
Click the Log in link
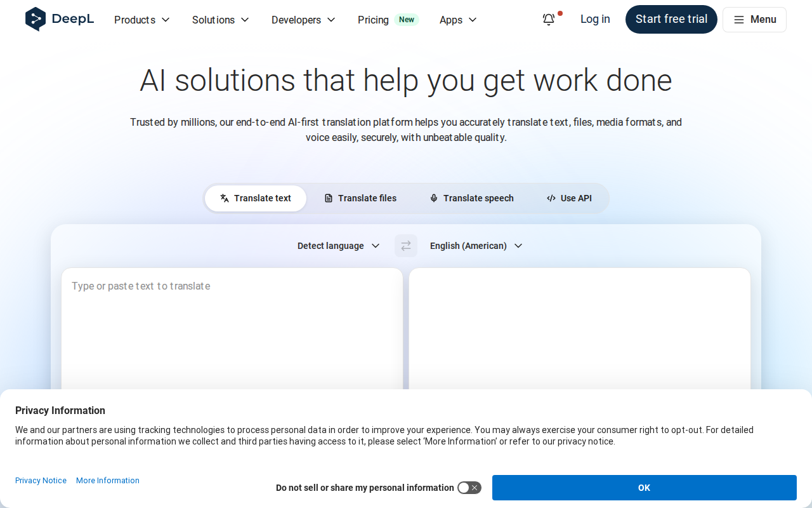click(x=595, y=19)
